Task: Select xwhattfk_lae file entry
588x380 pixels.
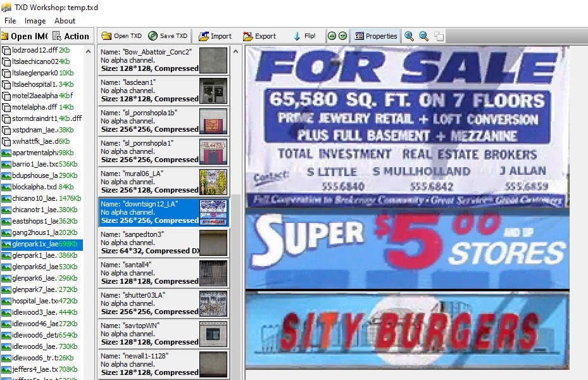Action: [x=42, y=141]
